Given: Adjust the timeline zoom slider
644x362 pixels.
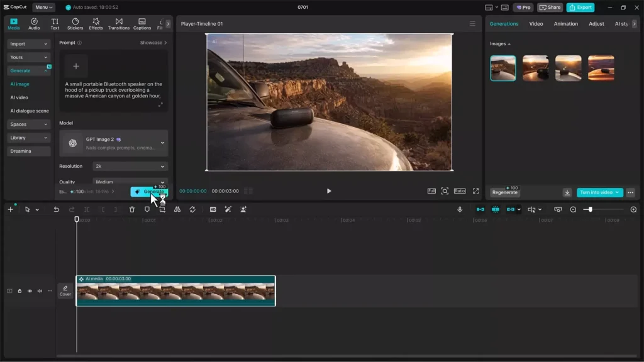Looking at the screenshot, I should pyautogui.click(x=590, y=209).
